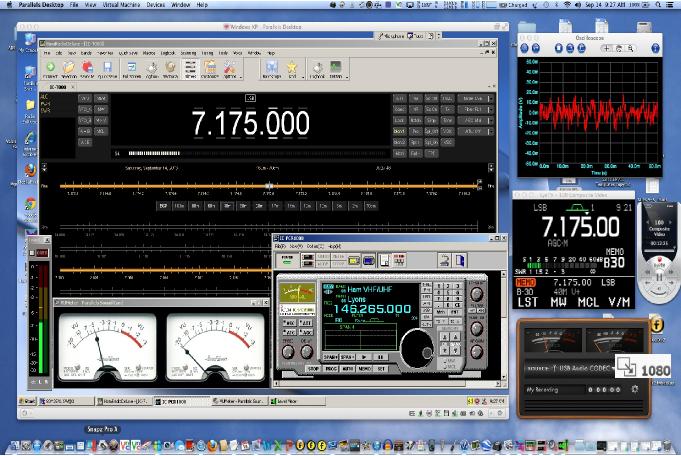Open the USB Audio CODEC source dropdown
Screen dimensions: 681x456
(569, 368)
